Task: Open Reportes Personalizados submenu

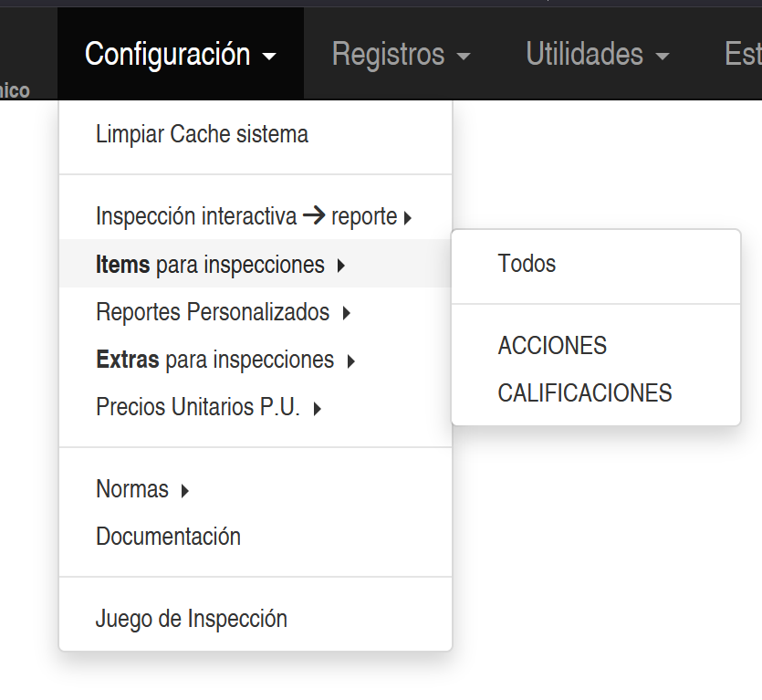Action: (x=213, y=312)
